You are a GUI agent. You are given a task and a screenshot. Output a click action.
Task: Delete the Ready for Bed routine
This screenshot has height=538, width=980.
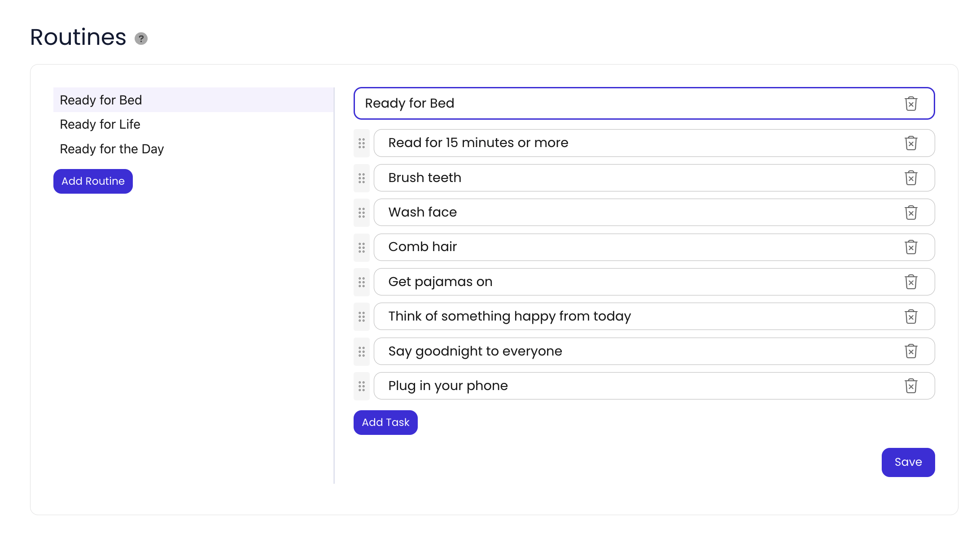[910, 104]
